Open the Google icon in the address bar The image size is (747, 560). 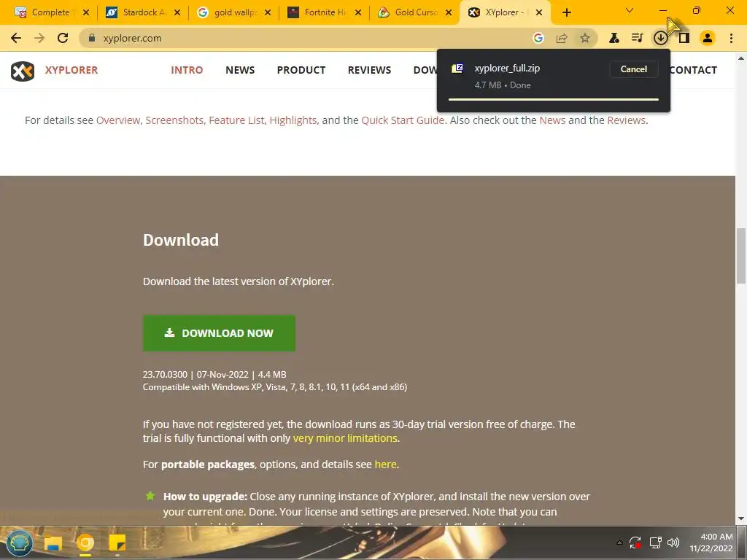click(538, 38)
